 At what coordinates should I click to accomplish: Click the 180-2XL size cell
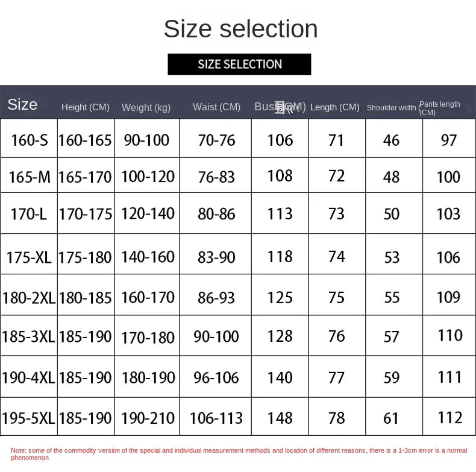click(x=29, y=297)
